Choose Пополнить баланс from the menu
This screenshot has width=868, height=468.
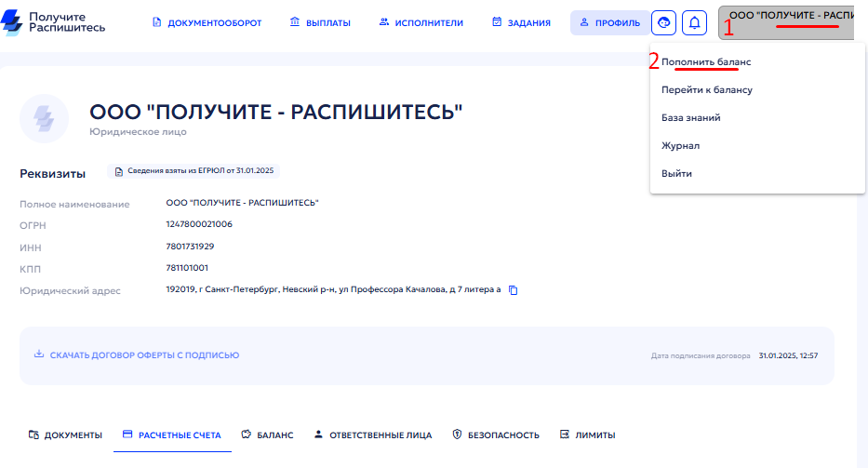(706, 62)
